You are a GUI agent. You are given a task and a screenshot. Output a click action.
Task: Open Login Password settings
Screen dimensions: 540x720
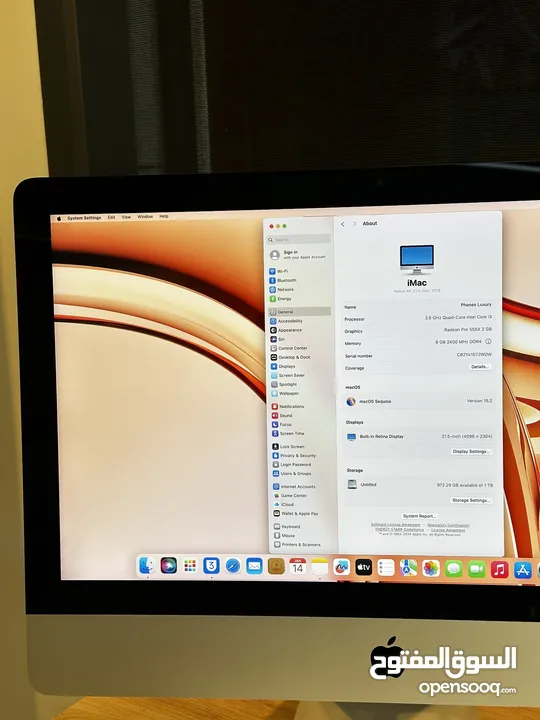292,464
